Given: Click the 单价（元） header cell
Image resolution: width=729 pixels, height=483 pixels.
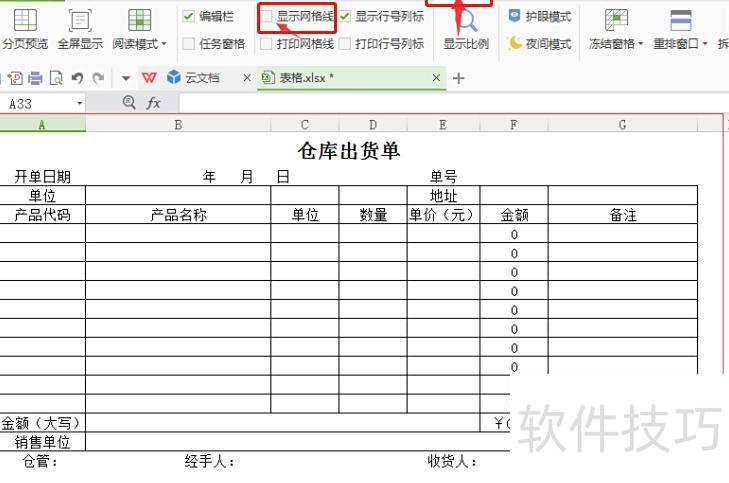Looking at the screenshot, I should [x=443, y=215].
